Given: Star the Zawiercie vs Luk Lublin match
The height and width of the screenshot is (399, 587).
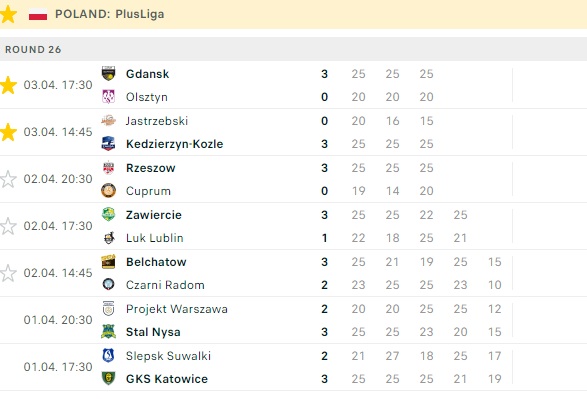Looking at the screenshot, I should point(8,226).
